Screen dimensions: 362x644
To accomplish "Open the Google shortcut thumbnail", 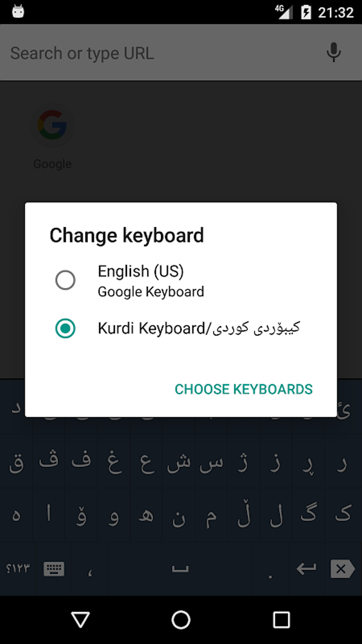I will (x=52, y=125).
